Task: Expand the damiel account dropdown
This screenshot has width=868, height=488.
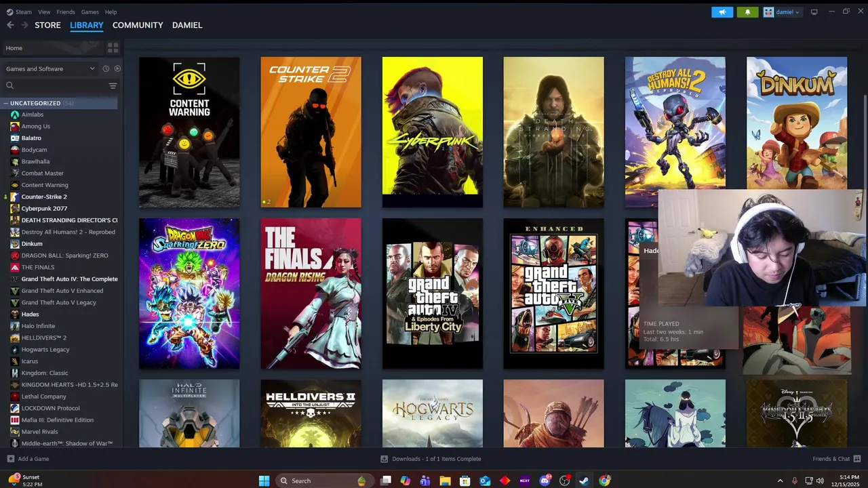Action: pyautogui.click(x=782, y=12)
